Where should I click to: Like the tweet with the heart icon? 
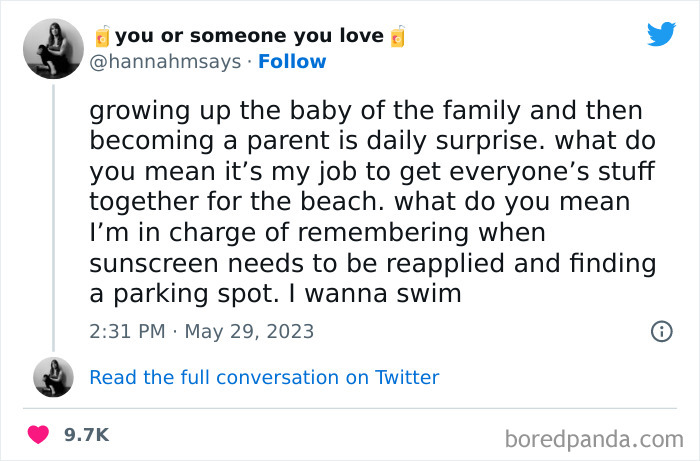39,435
